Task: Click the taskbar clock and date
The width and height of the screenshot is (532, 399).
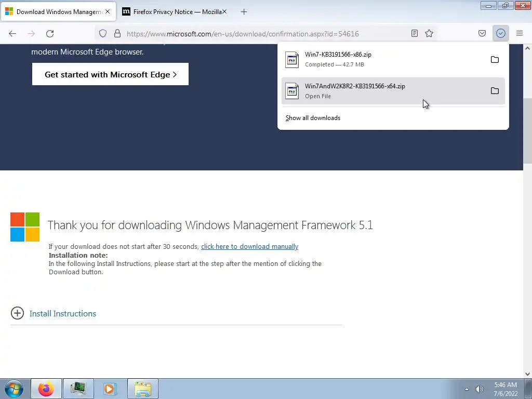Action: pos(506,389)
